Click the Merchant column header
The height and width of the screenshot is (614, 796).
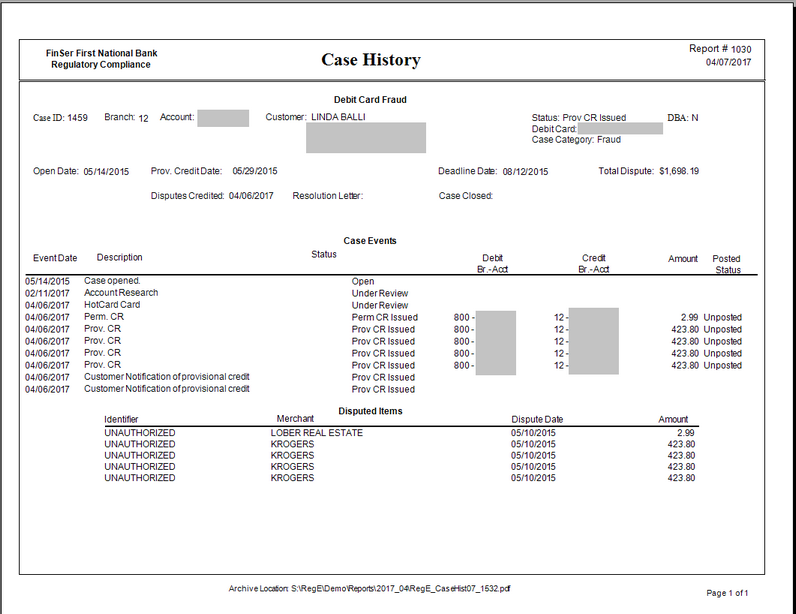[295, 419]
